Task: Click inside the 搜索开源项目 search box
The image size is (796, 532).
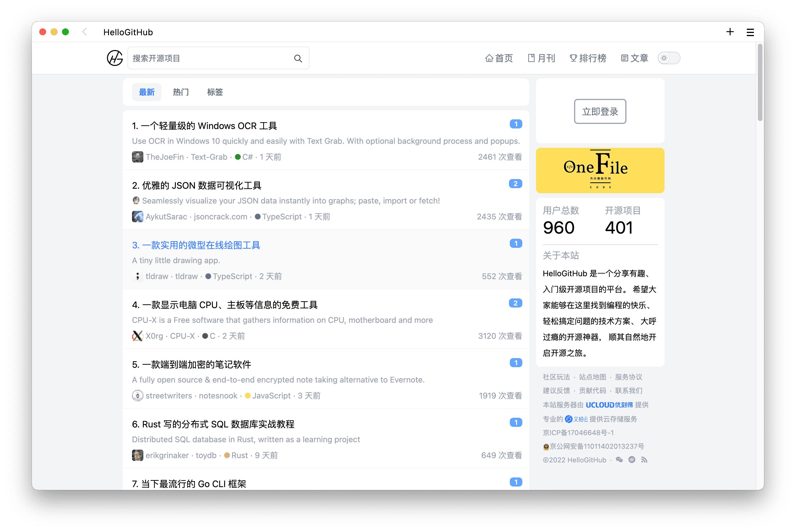Action: pos(204,58)
